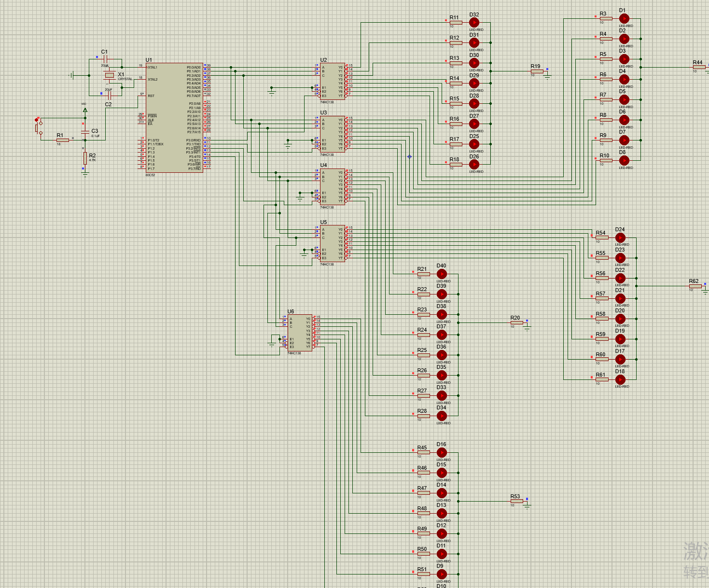Select the D16 red LED
Image resolution: width=709 pixels, height=588 pixels.
[x=442, y=452]
